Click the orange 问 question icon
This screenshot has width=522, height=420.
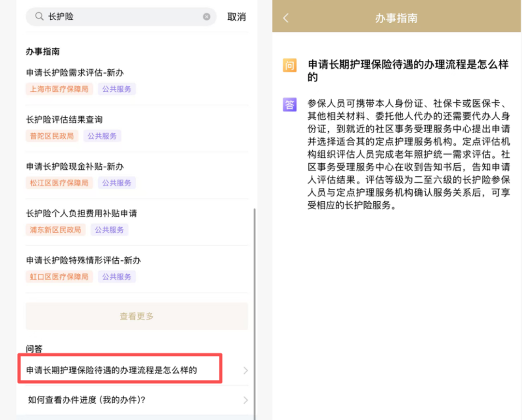tap(290, 66)
